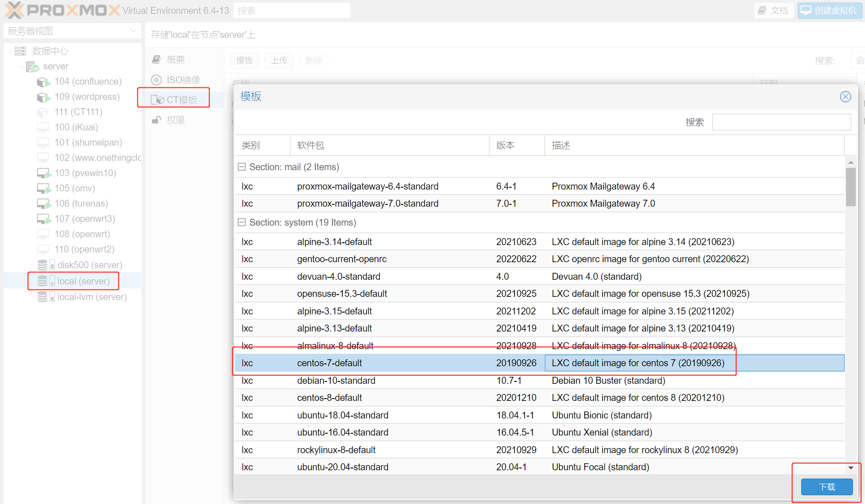Select proxmox-mailgateway-6.4-standard row
Screen dimensions: 865x504
539,186
